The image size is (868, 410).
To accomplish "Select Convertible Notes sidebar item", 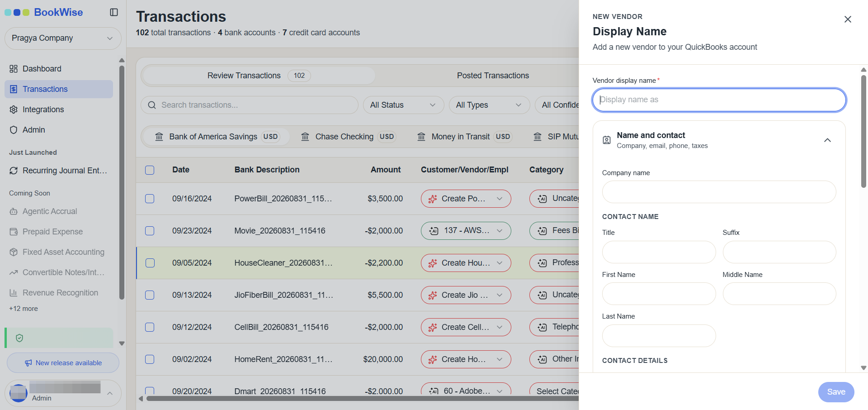I will pyautogui.click(x=59, y=272).
